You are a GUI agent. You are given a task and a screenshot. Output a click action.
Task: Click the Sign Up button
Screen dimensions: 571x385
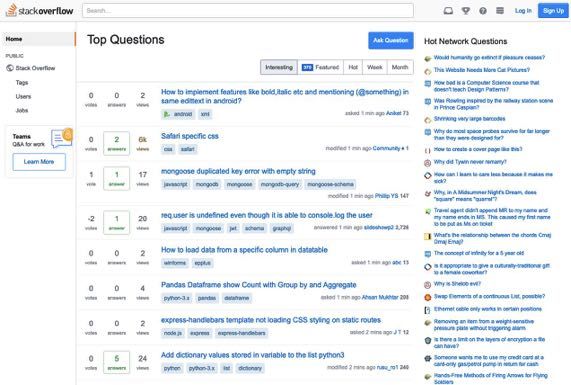click(x=553, y=11)
